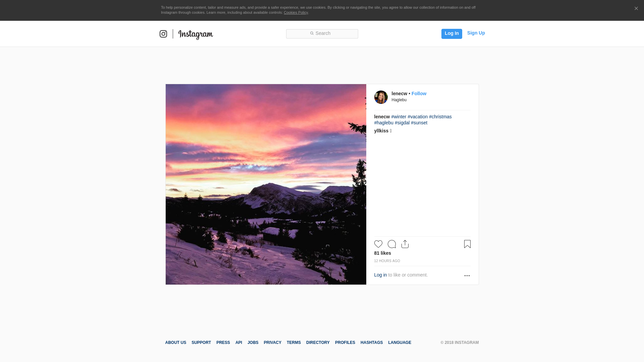View the 81 likes list
644x362 pixels.
pos(382,253)
